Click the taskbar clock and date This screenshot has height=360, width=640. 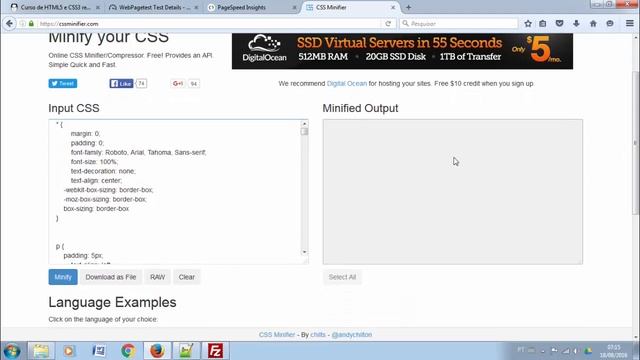[613, 351]
